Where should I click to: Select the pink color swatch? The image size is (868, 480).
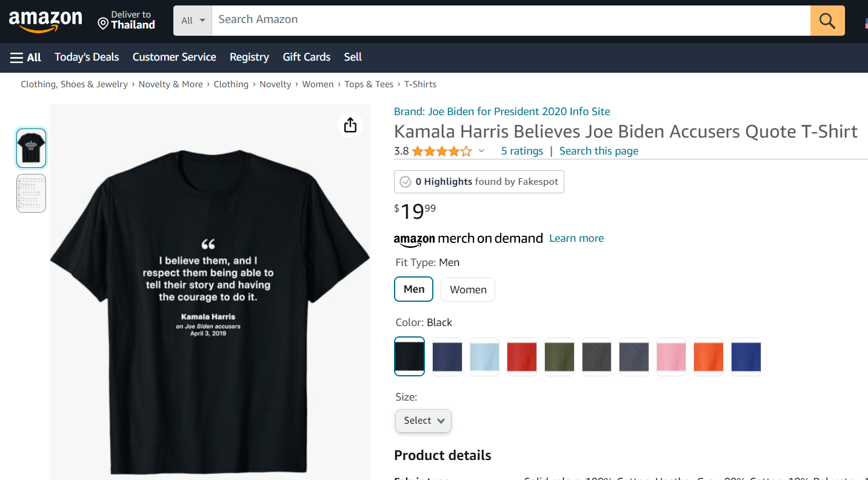pyautogui.click(x=671, y=357)
